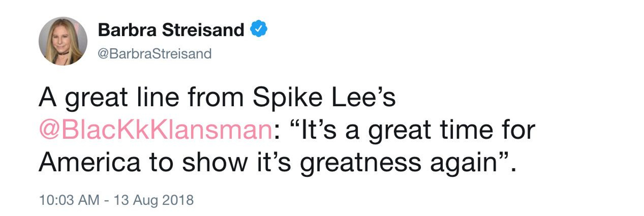Click the words "Spike Lee's" in the tweet
The width and height of the screenshot is (644, 216).
coord(324,97)
